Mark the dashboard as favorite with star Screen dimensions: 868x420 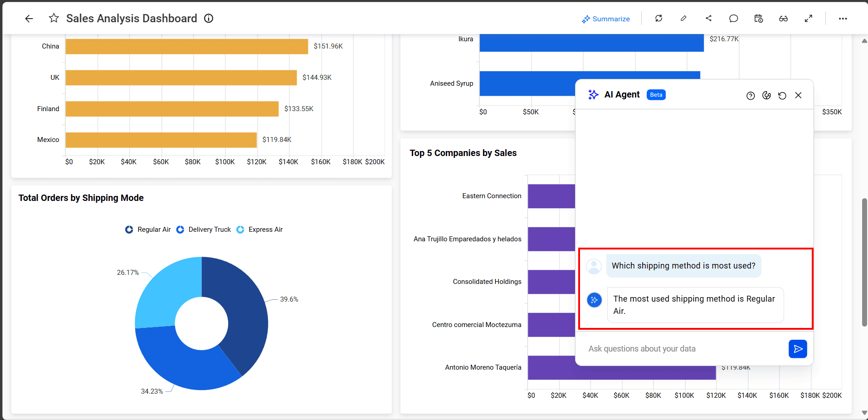point(54,18)
